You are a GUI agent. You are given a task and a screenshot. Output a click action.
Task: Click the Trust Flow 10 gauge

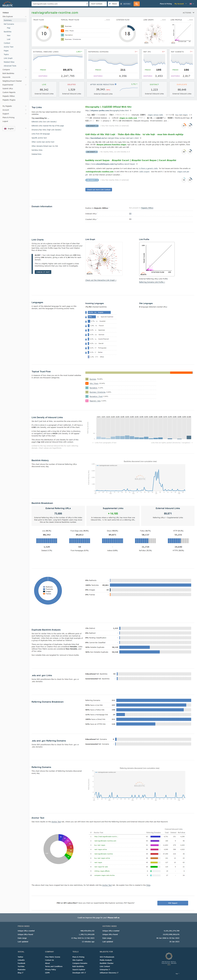(x=44, y=33)
